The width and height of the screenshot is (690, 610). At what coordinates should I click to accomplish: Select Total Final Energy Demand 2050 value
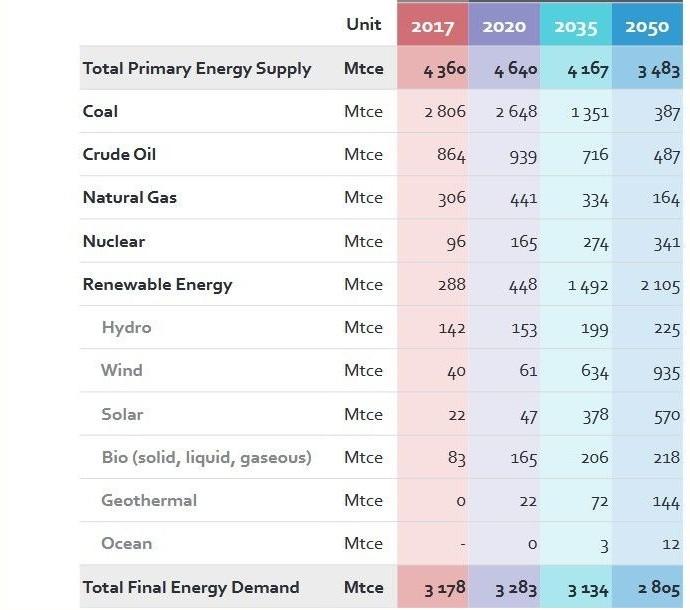pyautogui.click(x=659, y=588)
